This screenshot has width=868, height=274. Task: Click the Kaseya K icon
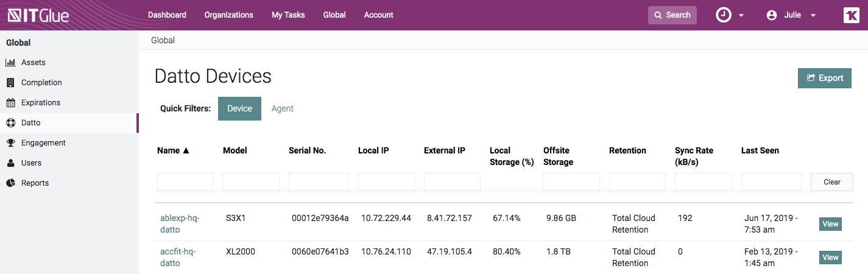(x=851, y=15)
